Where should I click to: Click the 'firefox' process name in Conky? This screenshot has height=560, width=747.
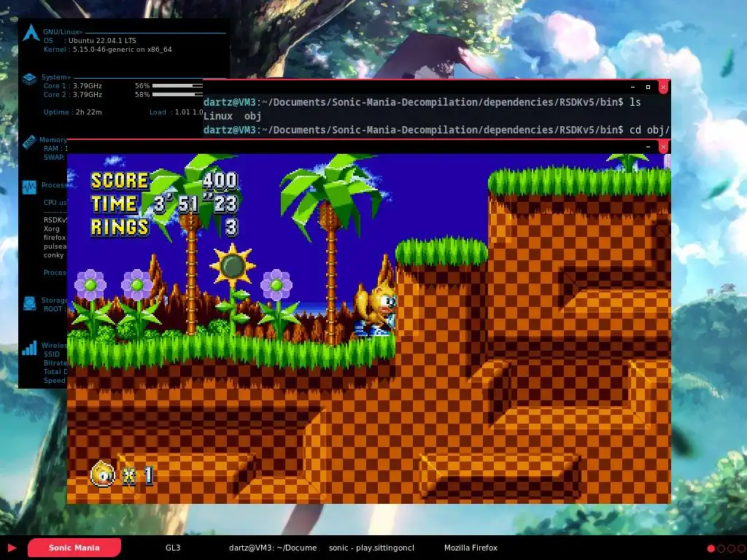click(55, 237)
